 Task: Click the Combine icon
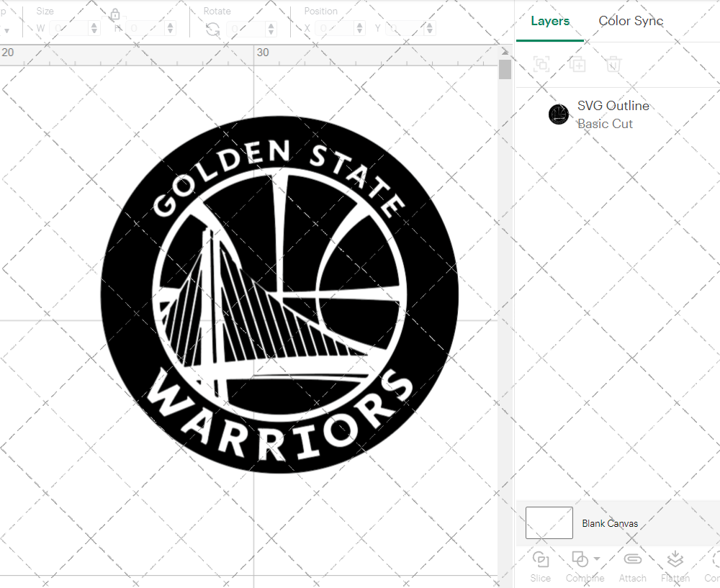(x=580, y=560)
